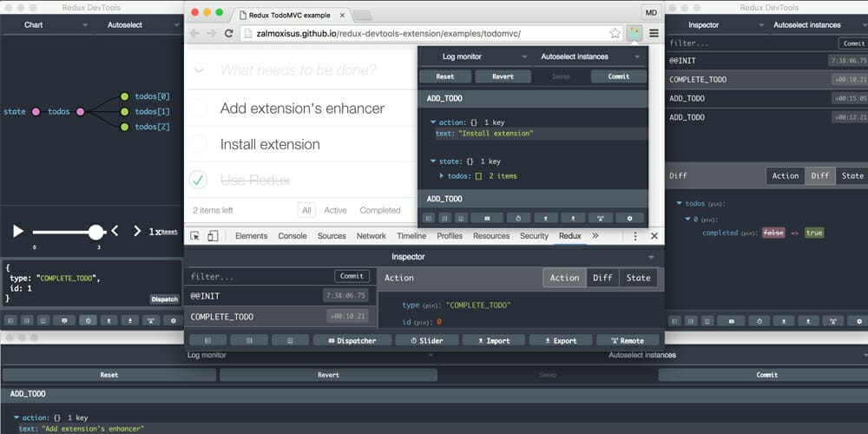Toggle device mode icon in DevTools

click(213, 236)
